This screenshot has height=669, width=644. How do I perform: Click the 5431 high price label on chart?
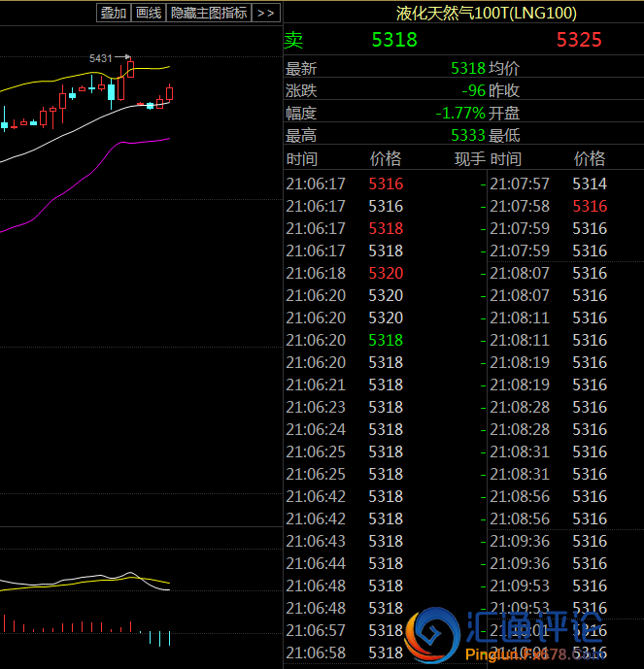[100, 58]
